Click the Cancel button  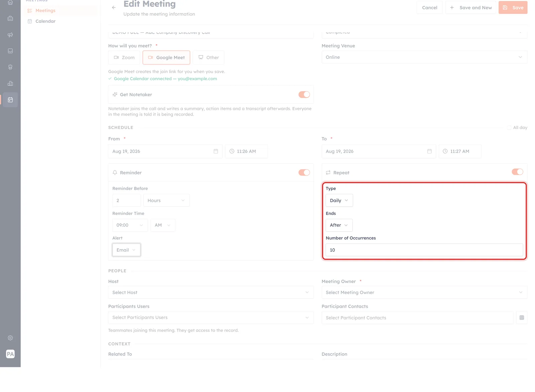tap(430, 7)
